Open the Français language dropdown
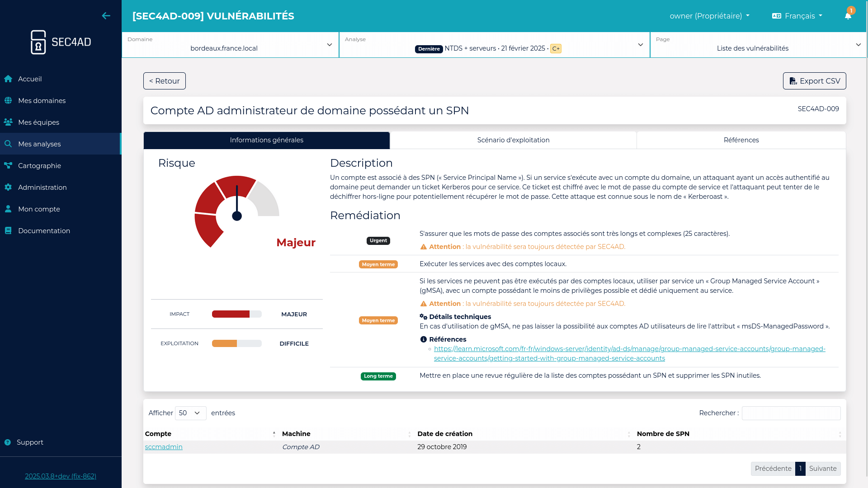This screenshot has width=868, height=488. tap(797, 16)
